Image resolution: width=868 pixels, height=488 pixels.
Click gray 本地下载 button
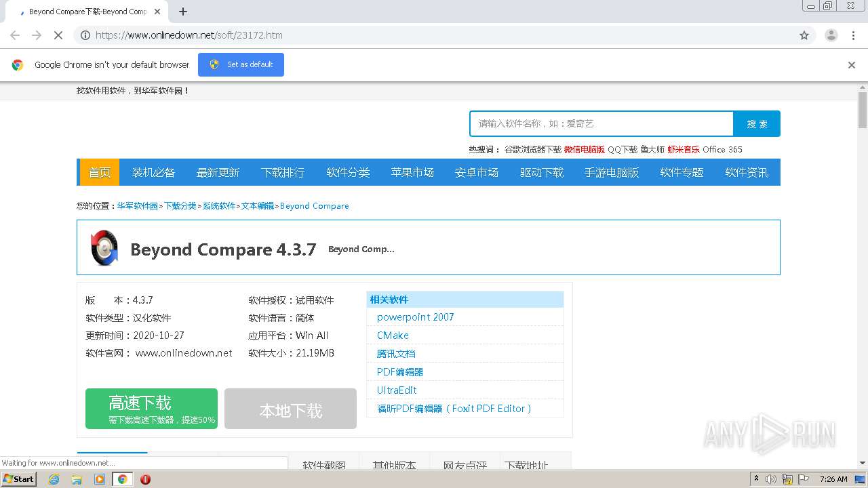point(290,409)
